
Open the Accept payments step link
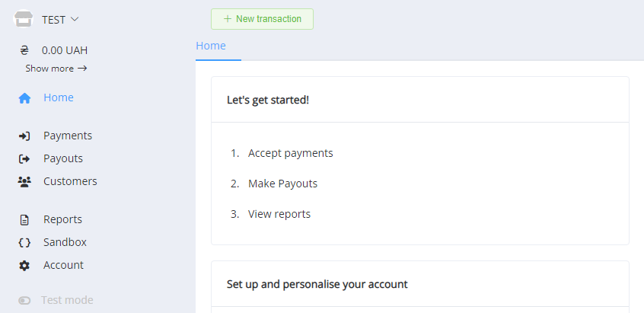tap(291, 153)
